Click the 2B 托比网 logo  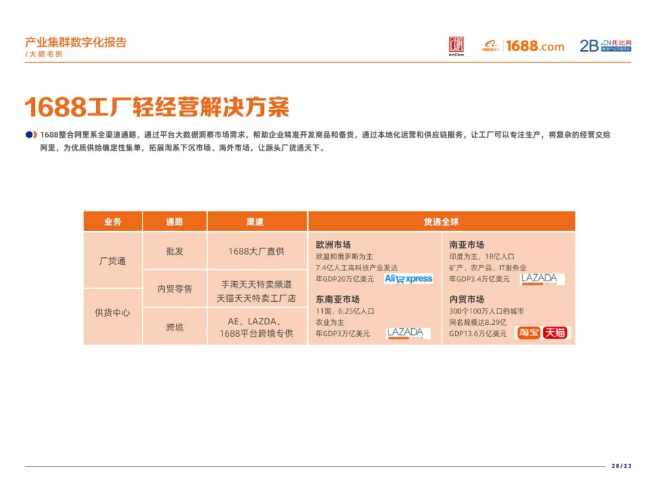pyautogui.click(x=607, y=46)
